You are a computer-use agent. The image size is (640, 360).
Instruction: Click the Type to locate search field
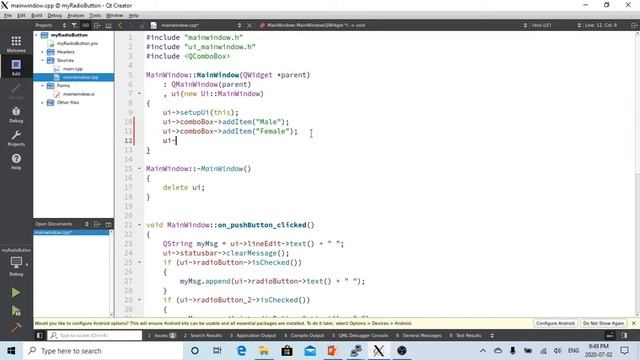[95, 336]
